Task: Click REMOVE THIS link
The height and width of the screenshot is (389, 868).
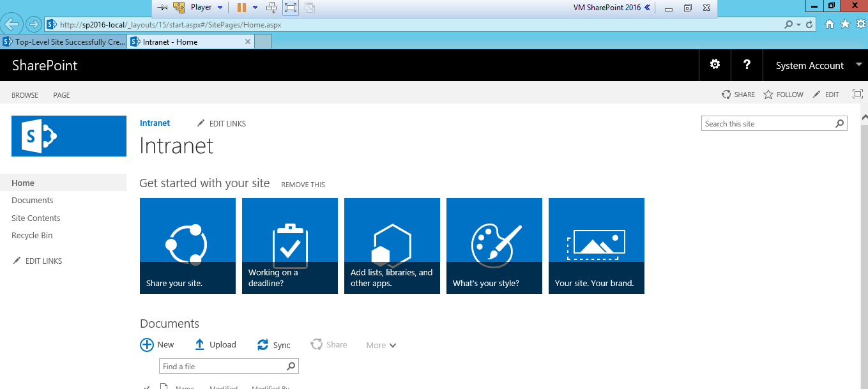Action: (303, 185)
